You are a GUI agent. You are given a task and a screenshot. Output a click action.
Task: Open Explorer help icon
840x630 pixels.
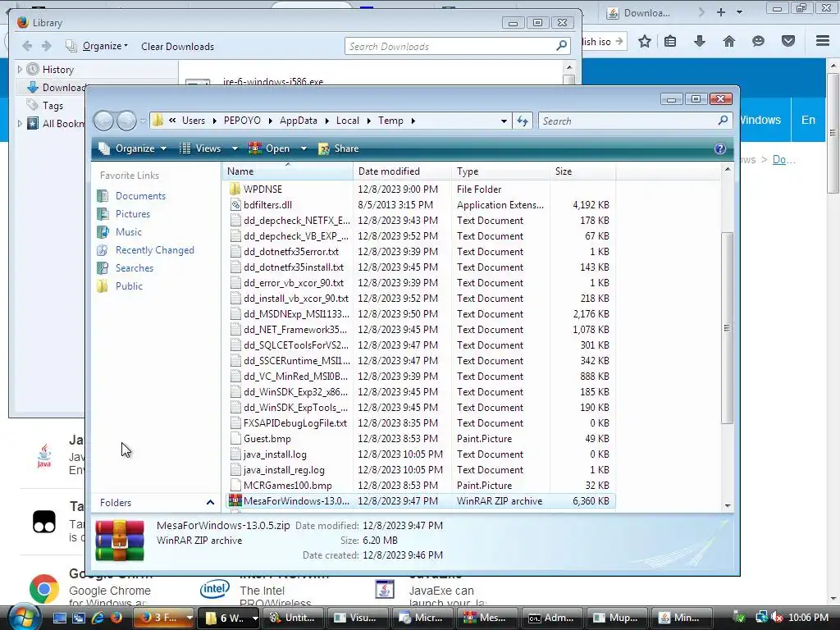pyautogui.click(x=720, y=148)
